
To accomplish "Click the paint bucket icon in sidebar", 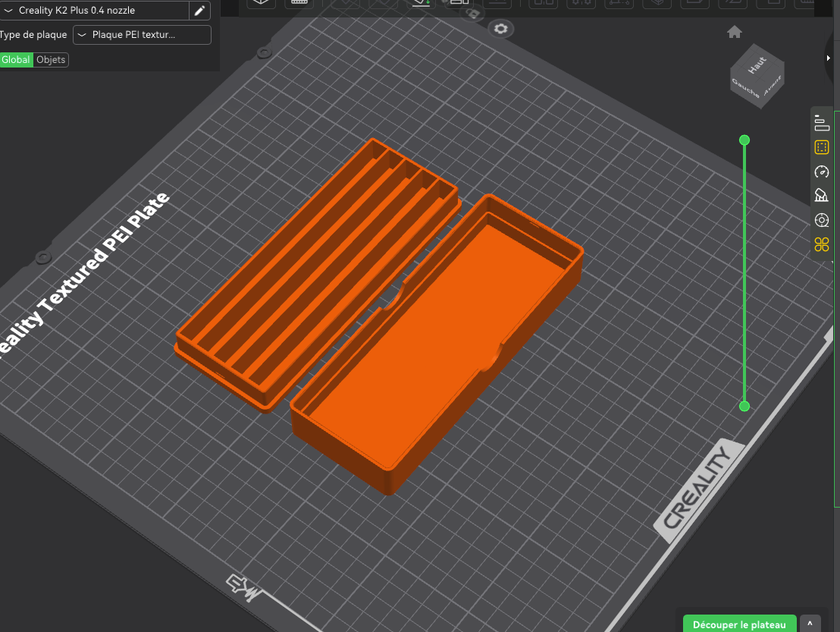I will [x=821, y=195].
